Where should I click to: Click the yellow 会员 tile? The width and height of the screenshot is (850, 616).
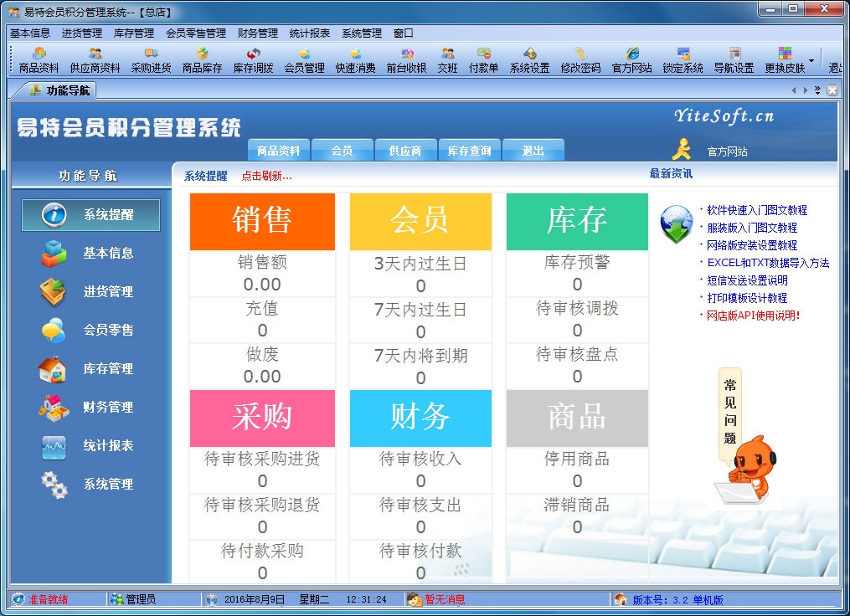click(420, 221)
